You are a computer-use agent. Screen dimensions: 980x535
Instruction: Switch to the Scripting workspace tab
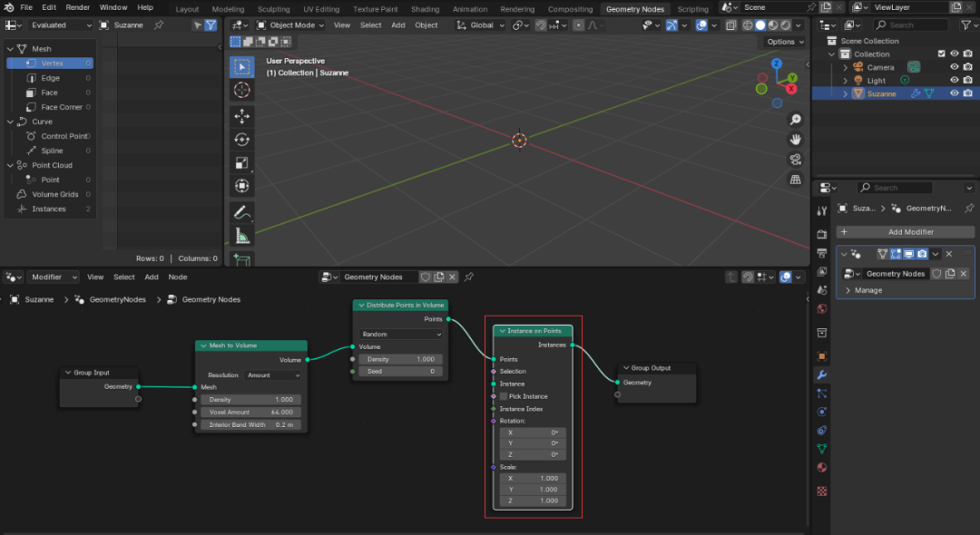[693, 9]
